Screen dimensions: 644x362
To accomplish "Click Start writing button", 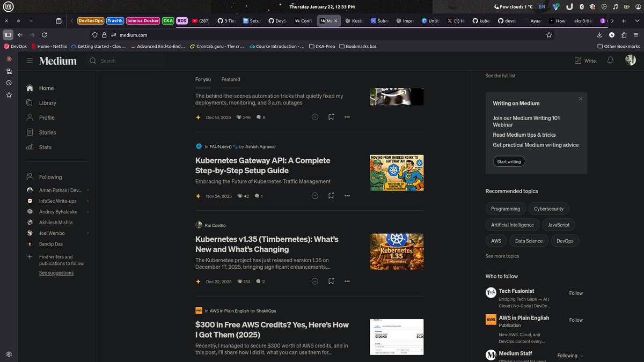I will 509,161.
